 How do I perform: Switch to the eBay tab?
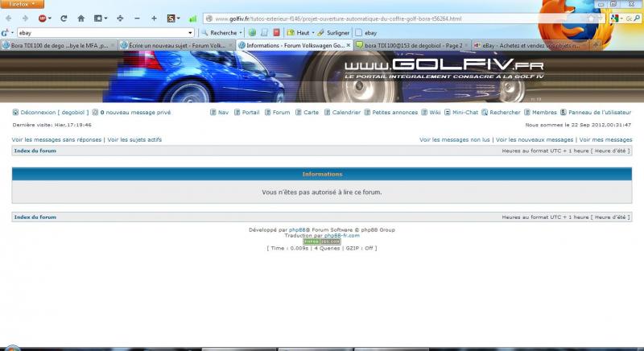[x=530, y=46]
